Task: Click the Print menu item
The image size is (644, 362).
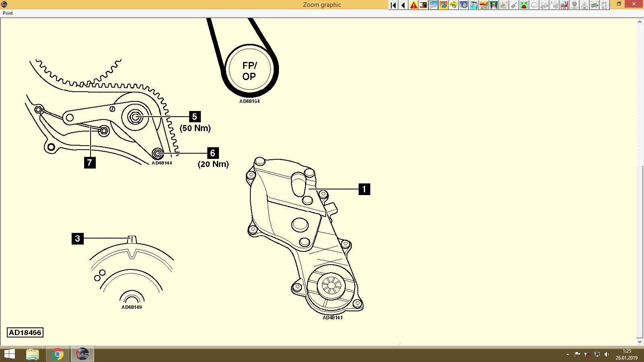Action: click(x=8, y=13)
